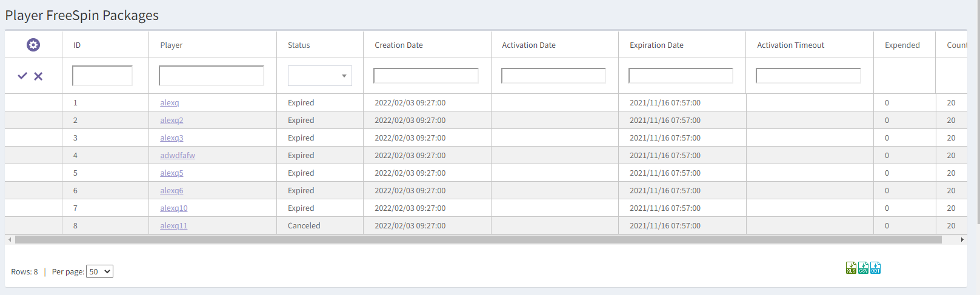
Task: Focus the ID filter input field
Action: 102,76
